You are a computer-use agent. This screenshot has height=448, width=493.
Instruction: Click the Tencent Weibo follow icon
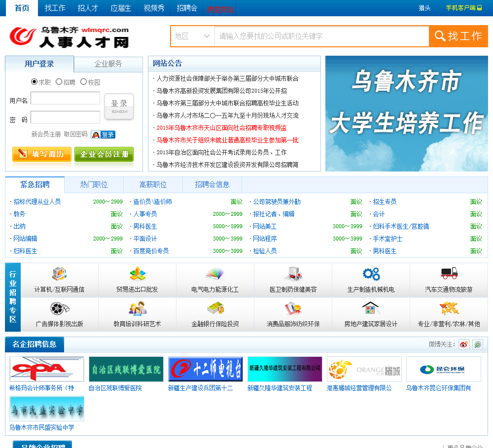[478, 345]
